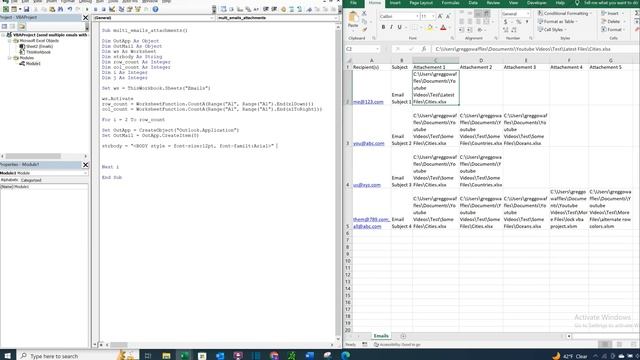Open the File tab in Excel
Viewport: 640px width, 360px height.
pyautogui.click(x=353, y=3)
